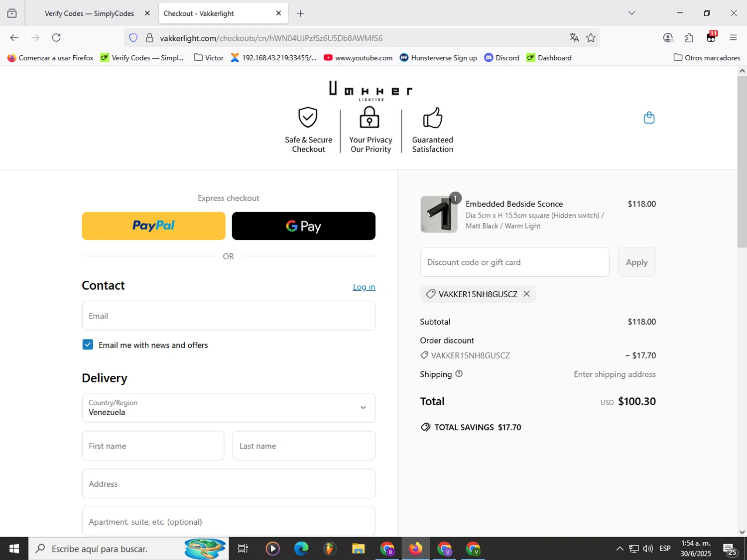This screenshot has height=560, width=747.
Task: Open the volume control in the system tray
Action: point(648,549)
